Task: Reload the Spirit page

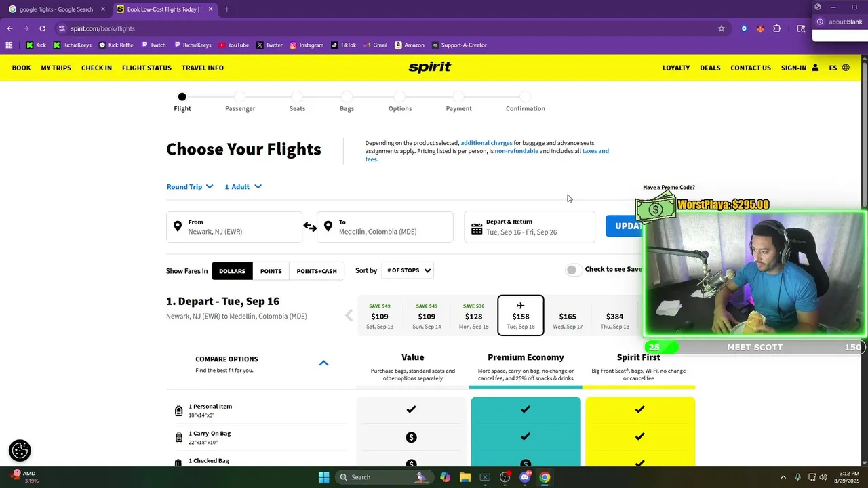Action: (x=42, y=28)
